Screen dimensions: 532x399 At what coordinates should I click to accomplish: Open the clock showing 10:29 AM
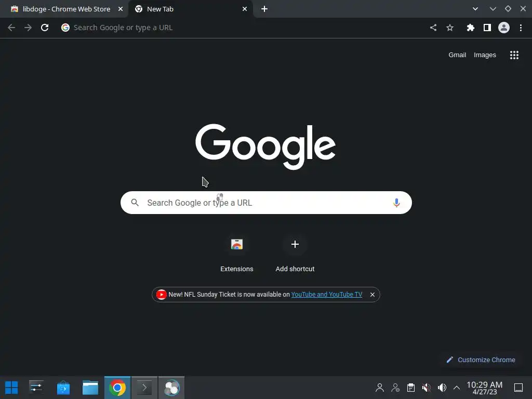point(485,388)
